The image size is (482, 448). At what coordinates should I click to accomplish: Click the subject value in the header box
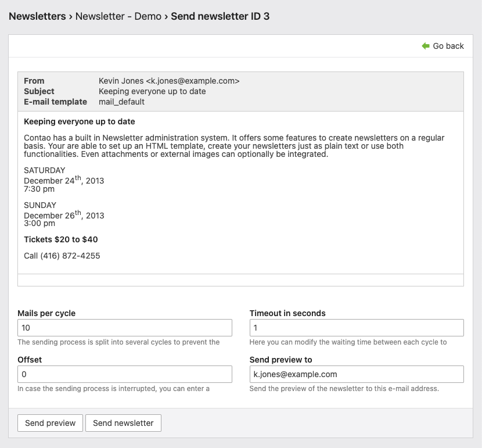152,91
